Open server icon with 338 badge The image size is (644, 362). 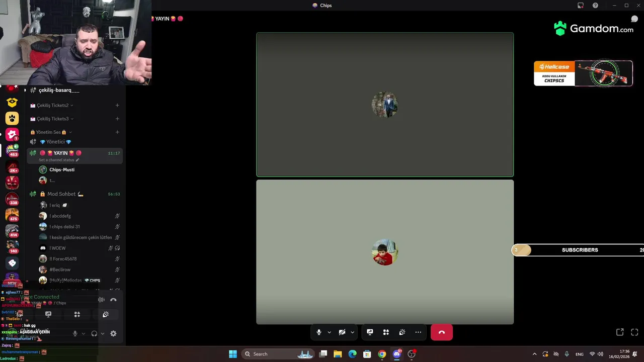[x=12, y=198]
